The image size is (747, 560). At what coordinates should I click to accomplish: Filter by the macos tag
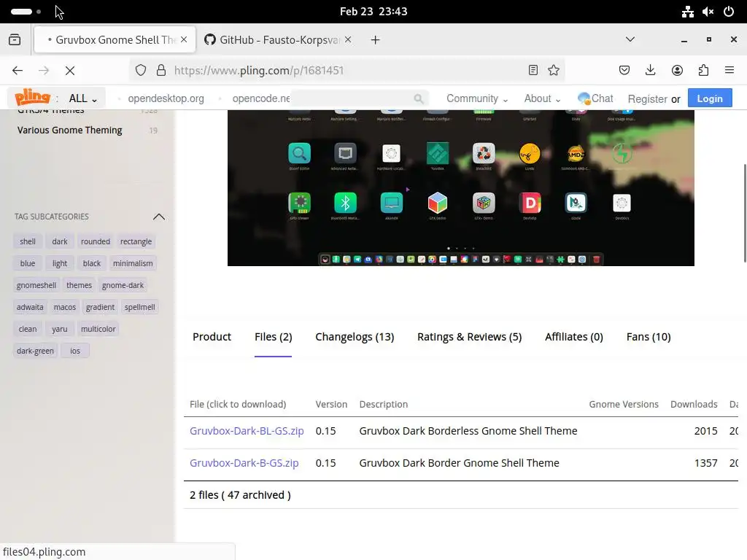(x=65, y=307)
